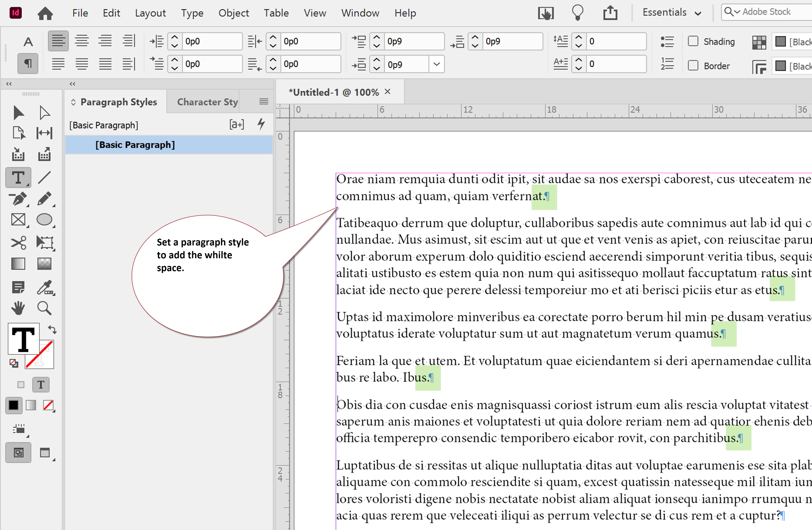Select the Hand tool
The height and width of the screenshot is (530, 812).
pyautogui.click(x=18, y=308)
